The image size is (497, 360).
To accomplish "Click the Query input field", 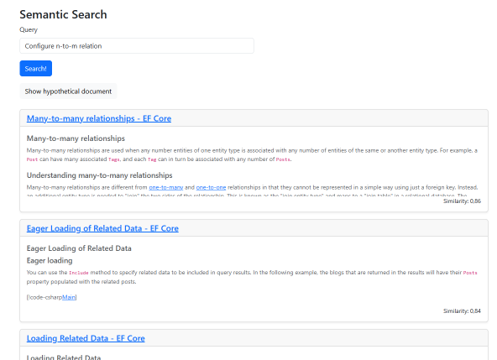I will [x=137, y=46].
